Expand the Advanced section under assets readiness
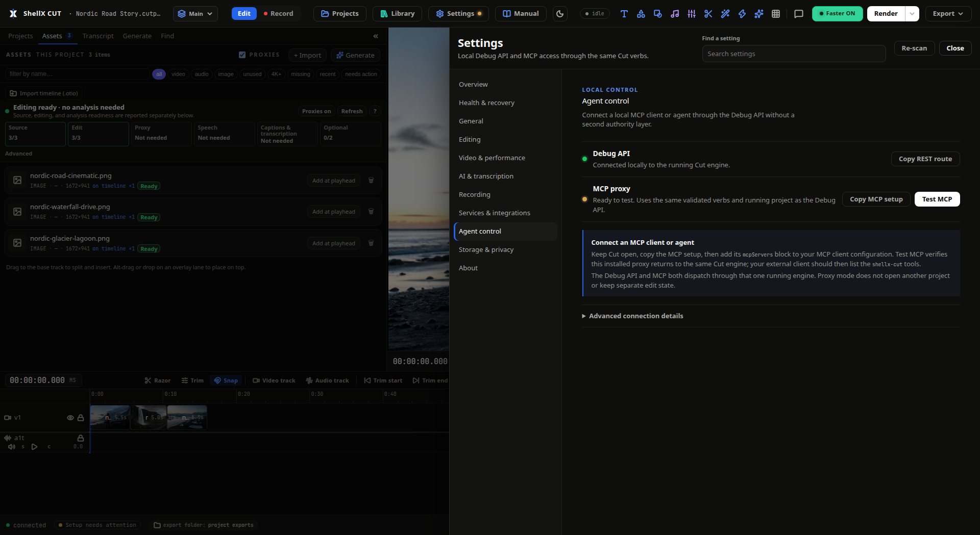 (x=18, y=154)
